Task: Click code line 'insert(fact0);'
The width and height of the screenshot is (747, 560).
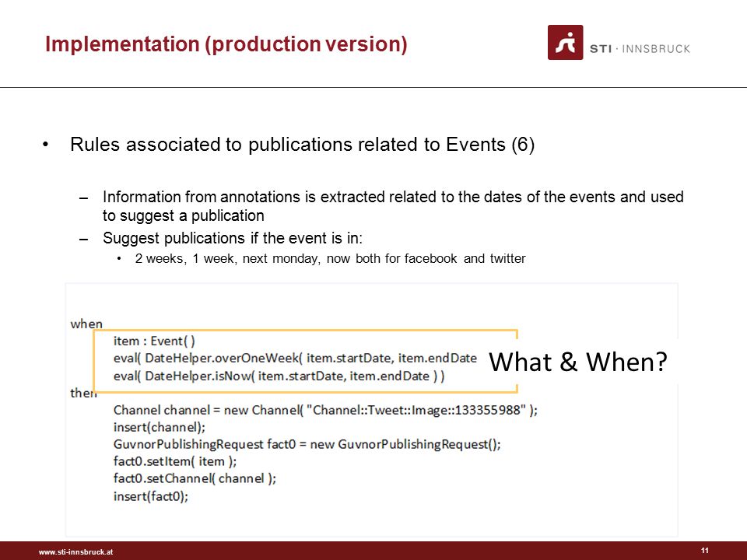Action: (150, 496)
